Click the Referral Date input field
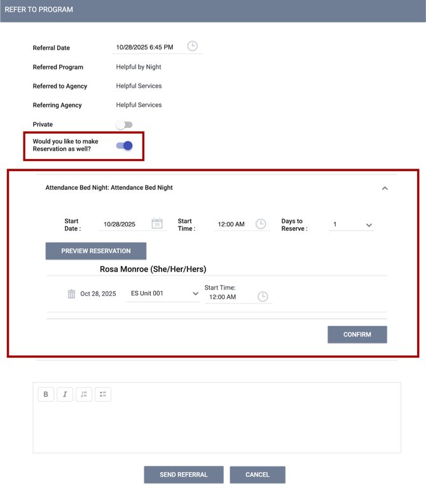 pyautogui.click(x=148, y=47)
